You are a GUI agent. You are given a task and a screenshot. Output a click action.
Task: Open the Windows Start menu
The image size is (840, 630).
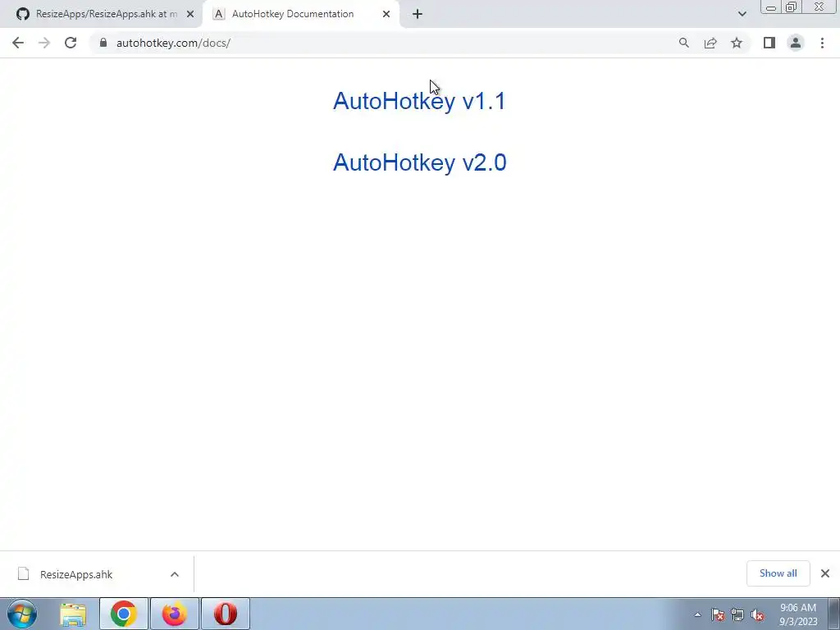pyautogui.click(x=22, y=614)
